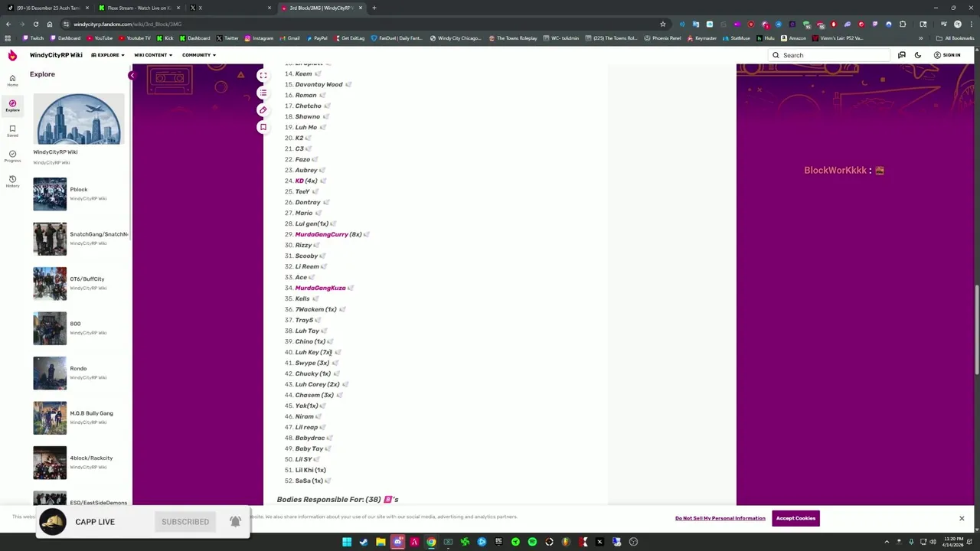Open the 4block/Rackcity card
Image resolution: width=980 pixels, height=551 pixels.
coord(79,462)
